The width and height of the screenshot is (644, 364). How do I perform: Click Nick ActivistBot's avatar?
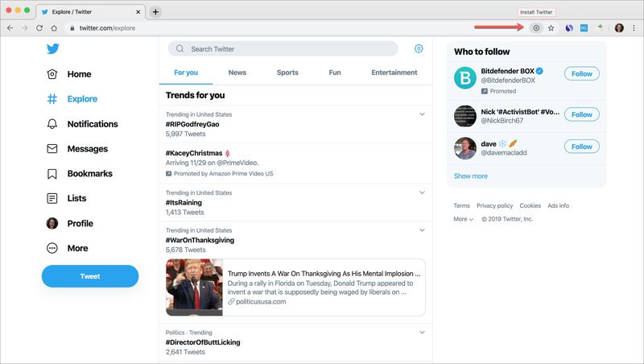click(x=465, y=116)
